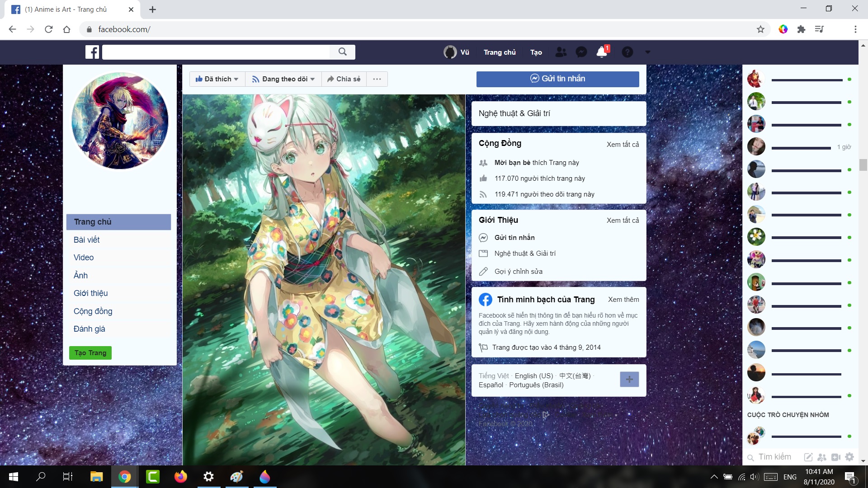Reload the page
Screen dimensions: 868x488
[x=49, y=29]
